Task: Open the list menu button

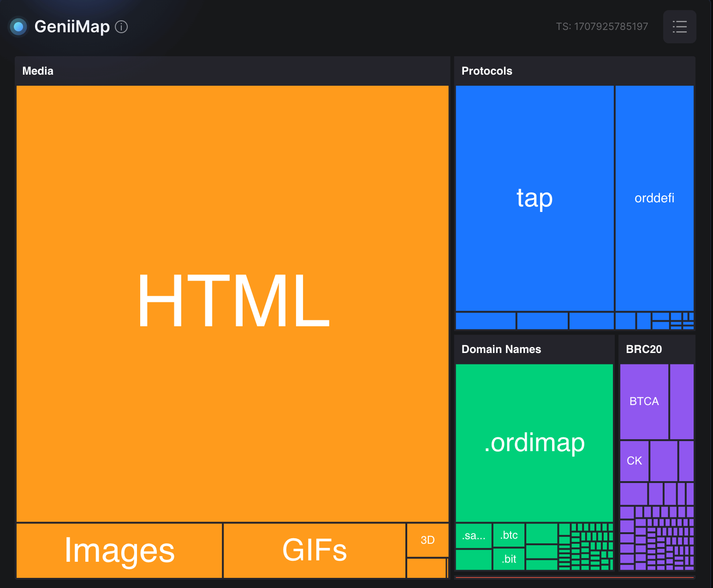Action: (679, 27)
